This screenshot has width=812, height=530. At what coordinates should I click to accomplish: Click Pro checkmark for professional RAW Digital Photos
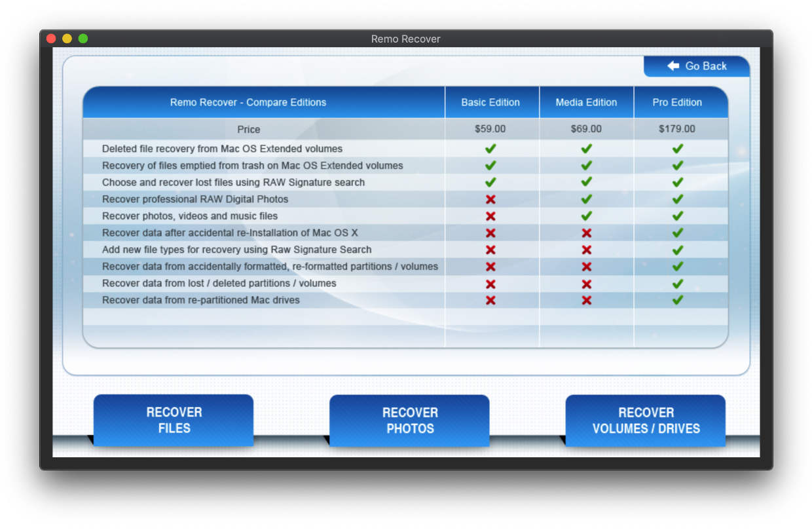point(677,199)
